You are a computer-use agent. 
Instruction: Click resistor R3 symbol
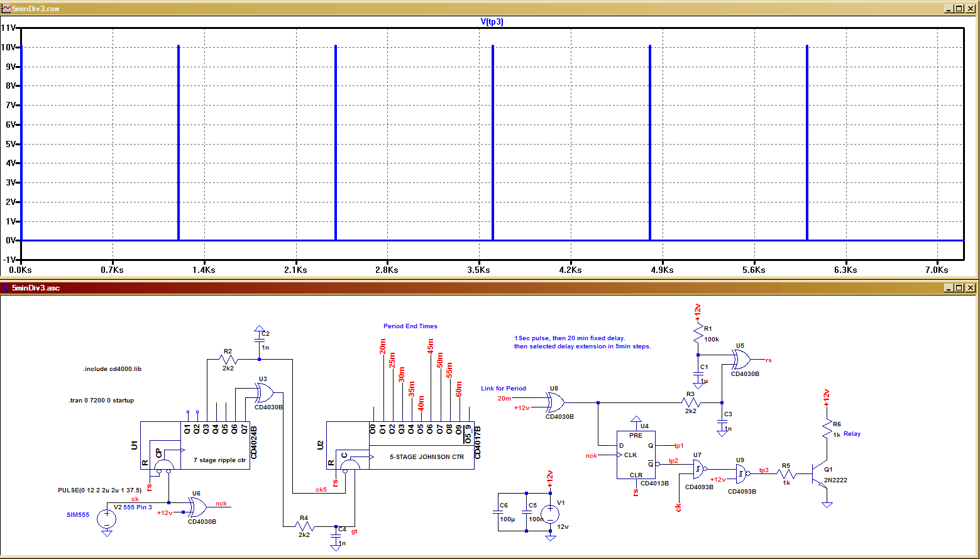(x=690, y=402)
